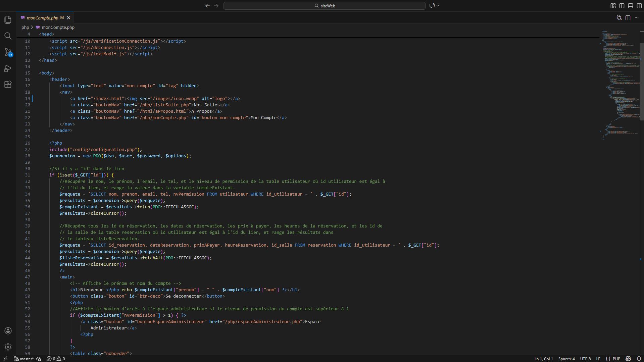Click the nvPermission > 1 condition line

[x=128, y=315]
